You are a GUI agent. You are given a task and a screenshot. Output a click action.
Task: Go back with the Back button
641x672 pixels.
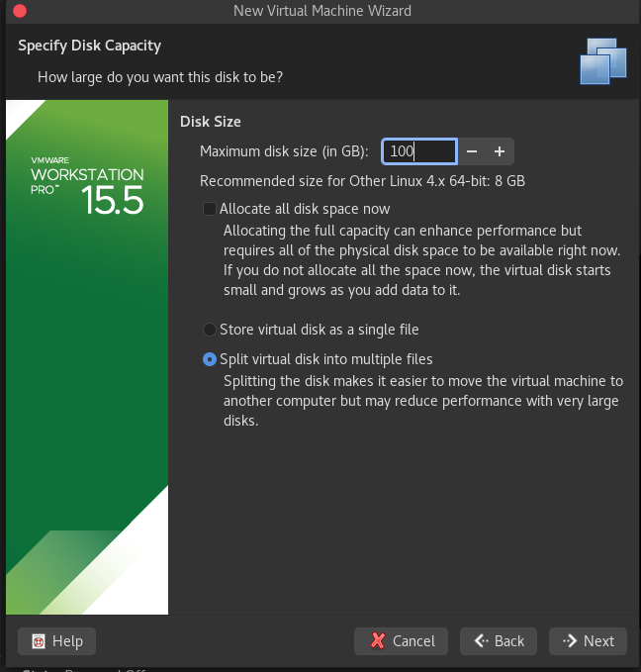(x=499, y=641)
